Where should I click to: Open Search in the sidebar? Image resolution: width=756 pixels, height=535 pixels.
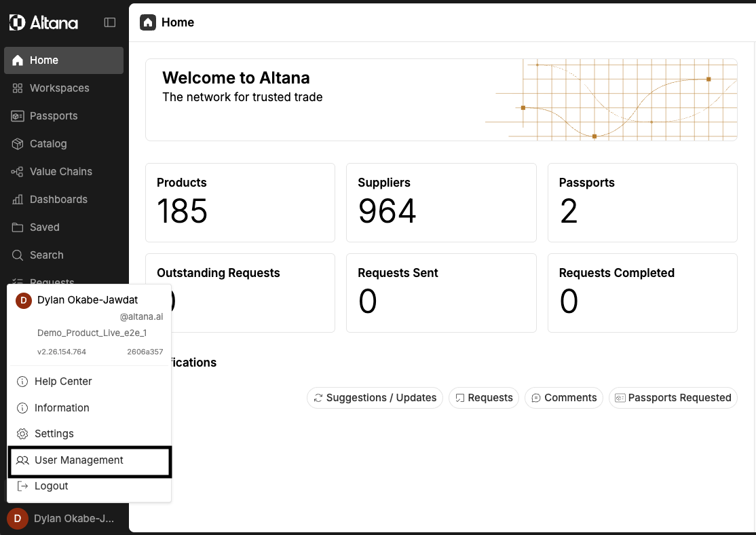coord(64,255)
